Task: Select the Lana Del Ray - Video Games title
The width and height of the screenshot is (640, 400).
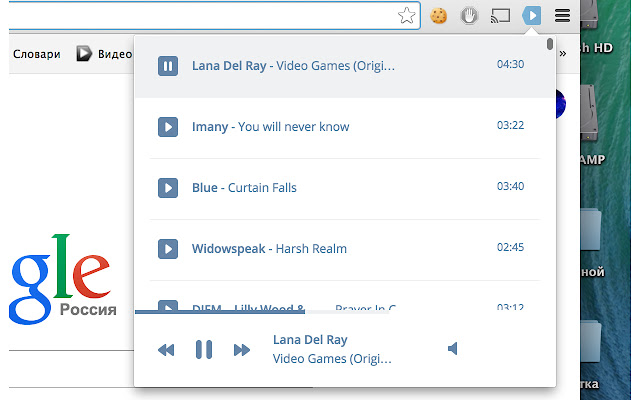Action: pos(293,66)
